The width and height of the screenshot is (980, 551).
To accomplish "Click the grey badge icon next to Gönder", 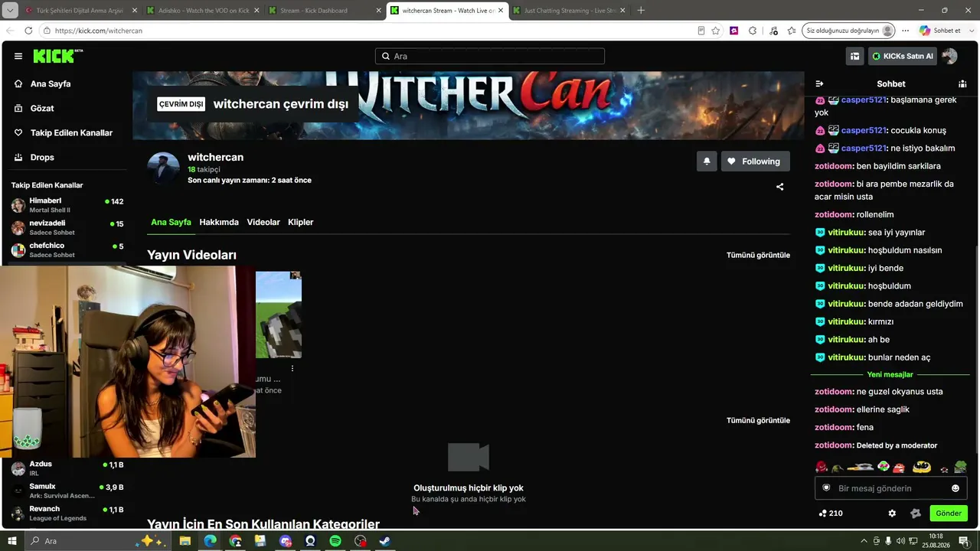I will click(x=915, y=514).
